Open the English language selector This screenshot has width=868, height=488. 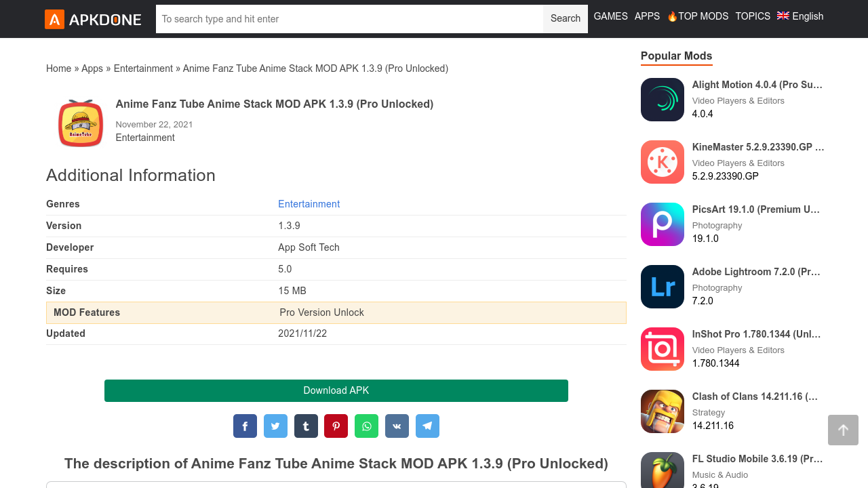pos(800,16)
